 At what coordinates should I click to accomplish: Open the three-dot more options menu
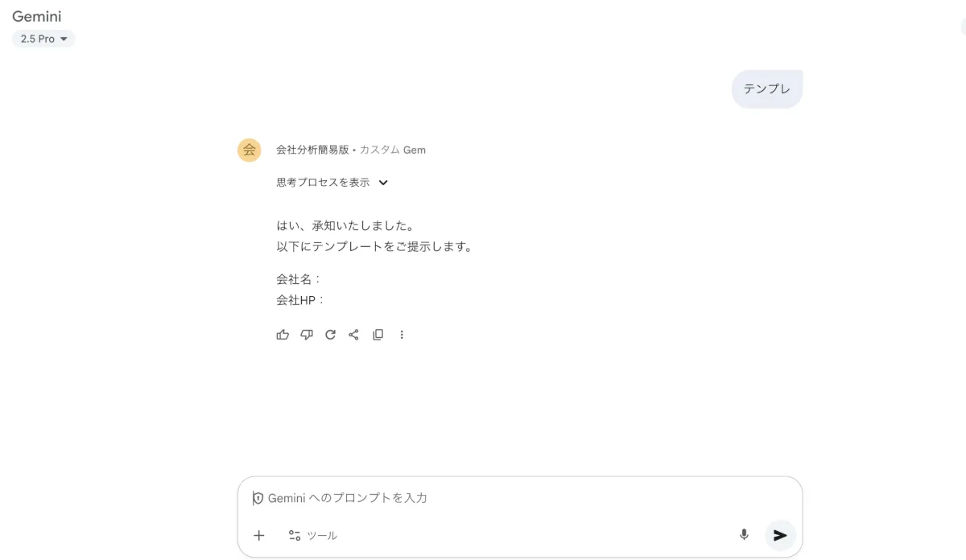point(402,335)
